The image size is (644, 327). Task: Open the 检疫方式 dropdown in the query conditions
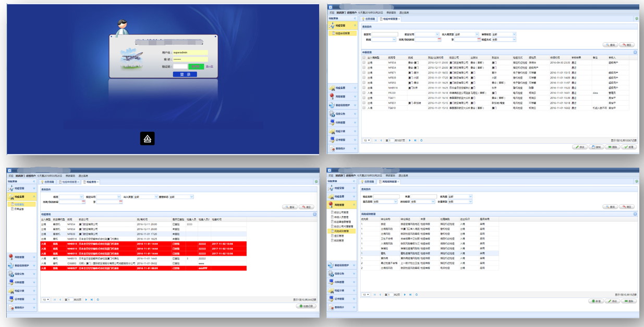pyautogui.click(x=514, y=40)
